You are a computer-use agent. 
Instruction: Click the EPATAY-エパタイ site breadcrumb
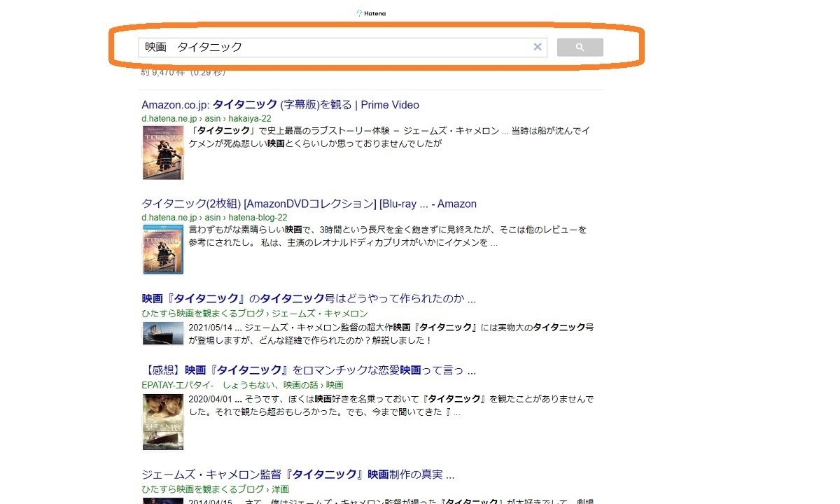(175, 385)
